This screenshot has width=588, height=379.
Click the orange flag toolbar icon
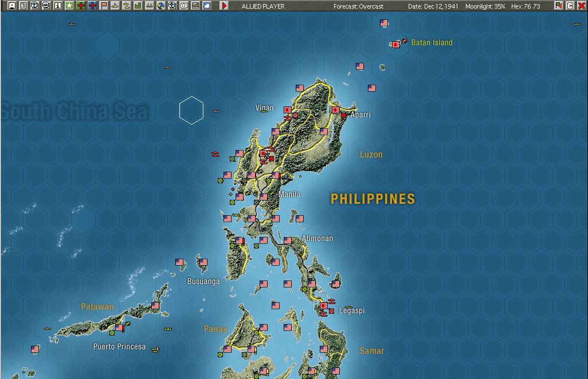[104, 6]
